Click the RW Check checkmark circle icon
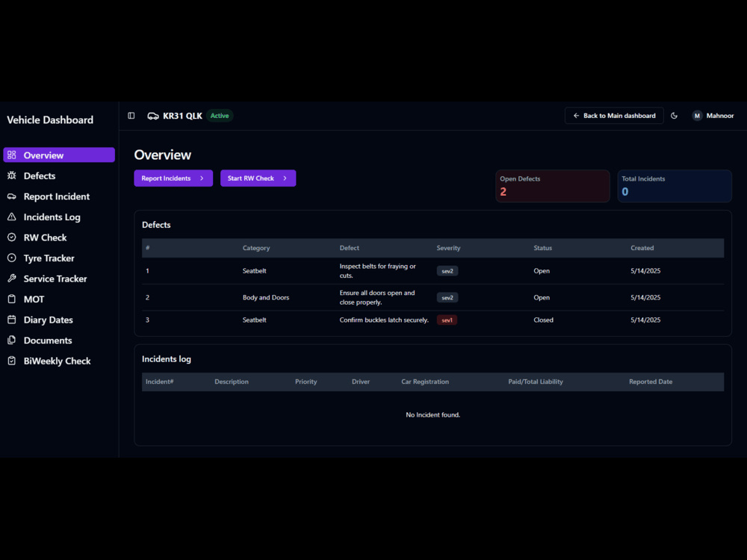This screenshot has height=560, width=747. pos(12,237)
